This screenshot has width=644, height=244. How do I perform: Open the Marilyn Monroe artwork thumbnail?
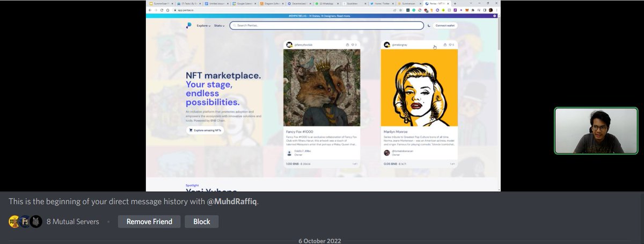(419, 88)
